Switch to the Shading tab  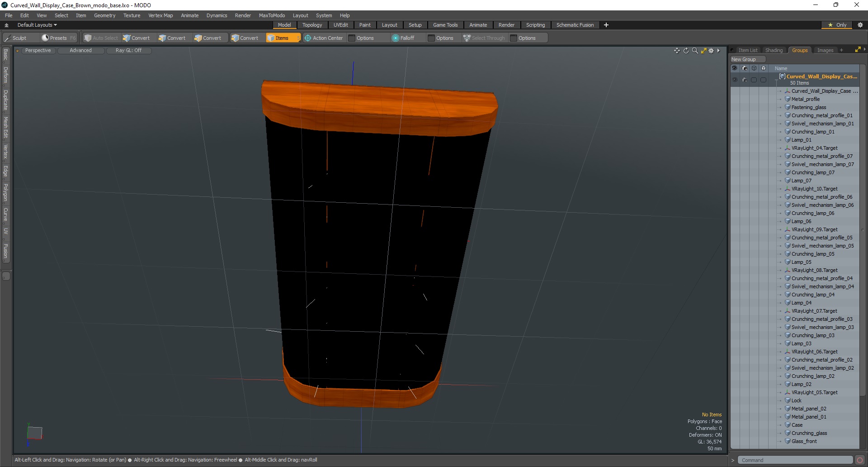[774, 50]
